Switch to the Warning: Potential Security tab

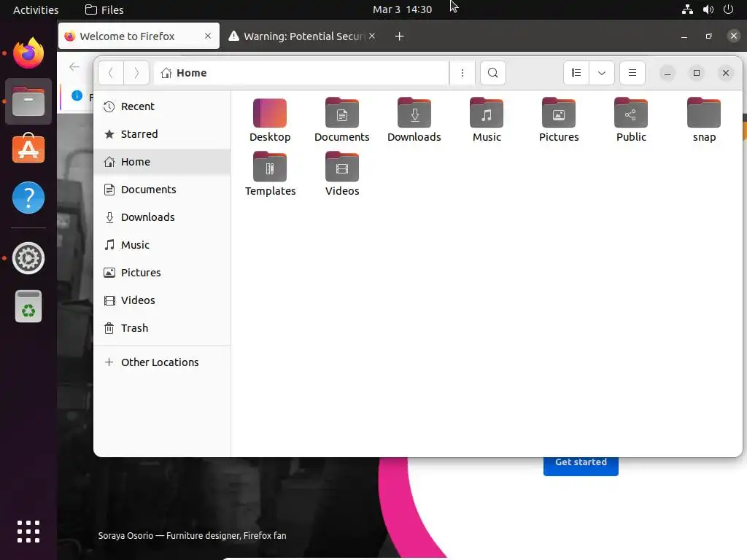pos(303,36)
